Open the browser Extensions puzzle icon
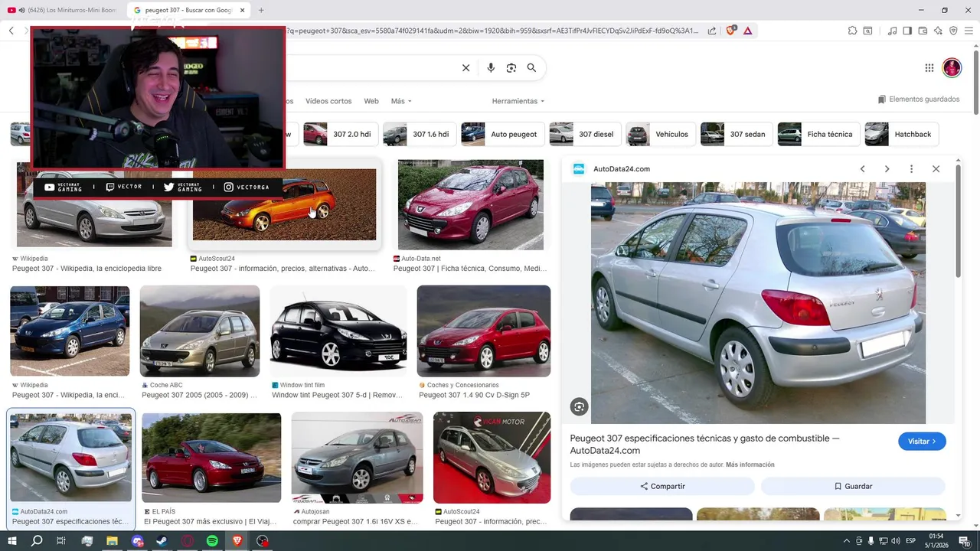 click(852, 31)
